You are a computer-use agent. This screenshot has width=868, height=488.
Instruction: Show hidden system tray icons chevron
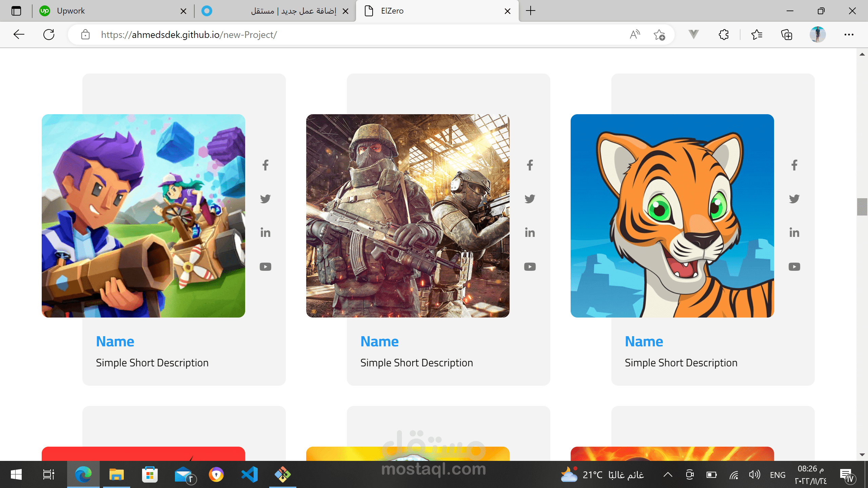[x=668, y=475]
